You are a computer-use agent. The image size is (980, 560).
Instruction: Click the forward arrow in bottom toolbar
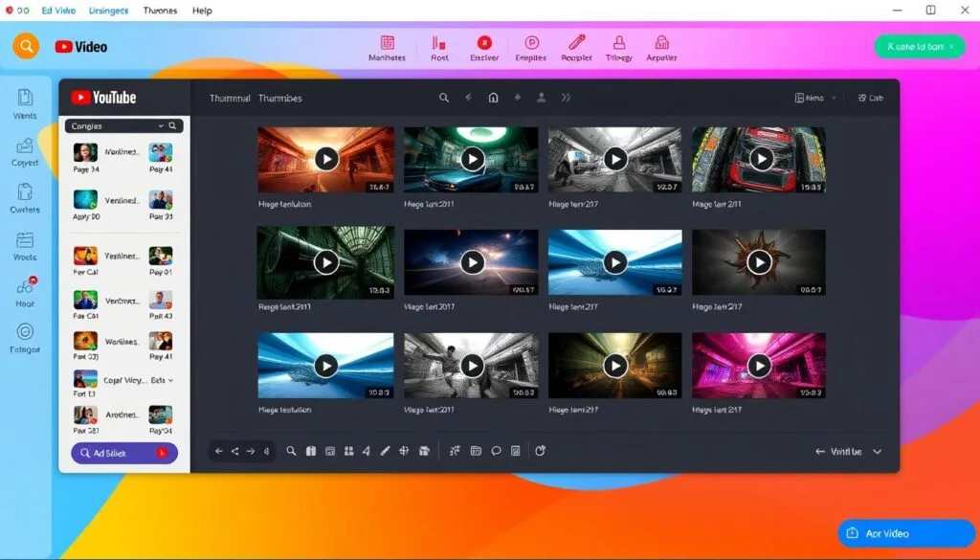coord(251,451)
